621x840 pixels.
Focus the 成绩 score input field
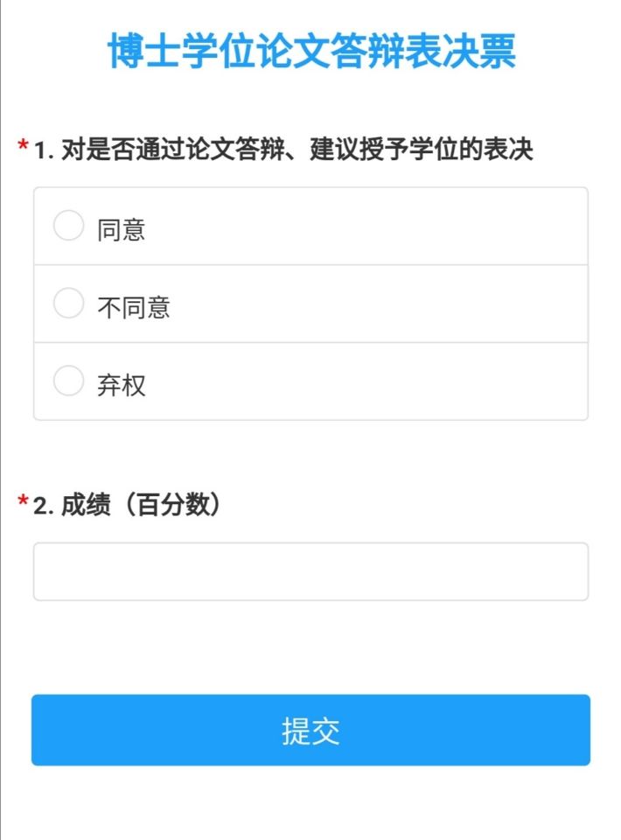pos(310,571)
